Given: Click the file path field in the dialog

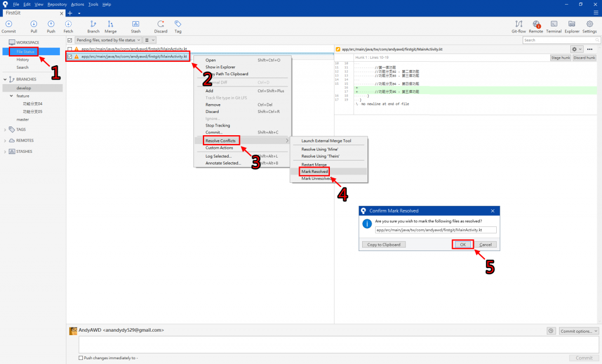Looking at the screenshot, I should (436, 230).
